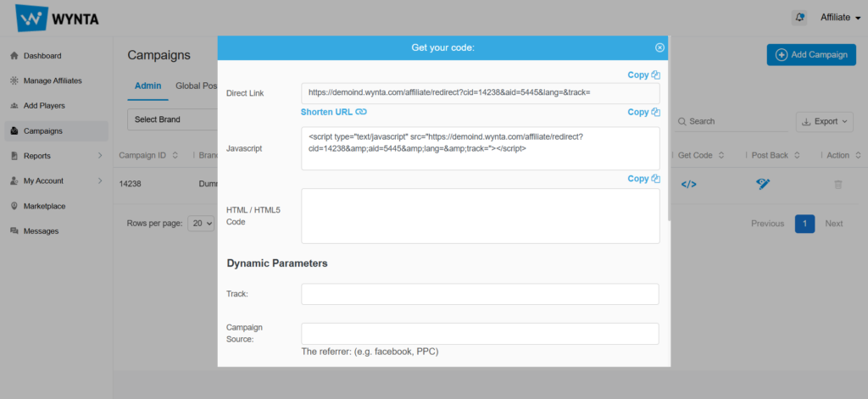Click inside the Javascript code box

(481, 148)
